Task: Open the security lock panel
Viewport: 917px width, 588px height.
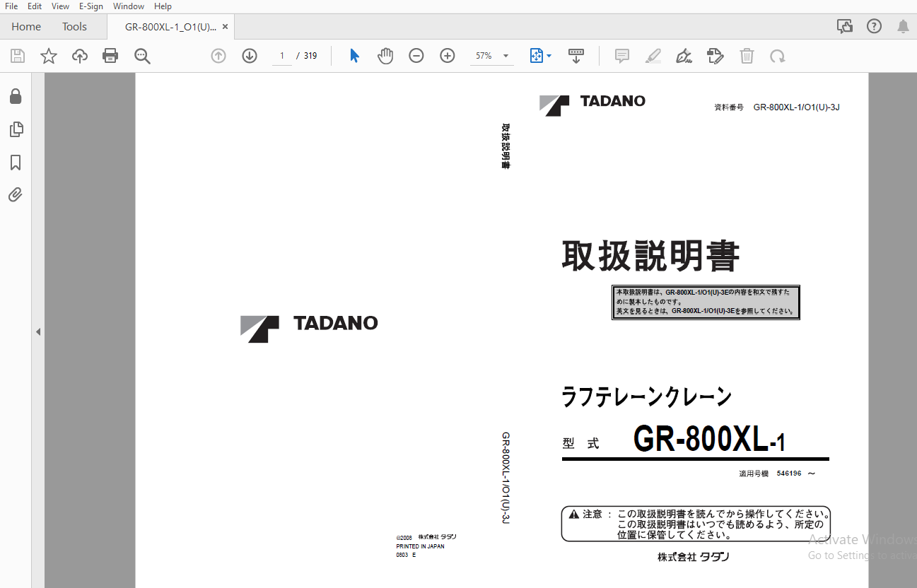Action: pyautogui.click(x=16, y=96)
